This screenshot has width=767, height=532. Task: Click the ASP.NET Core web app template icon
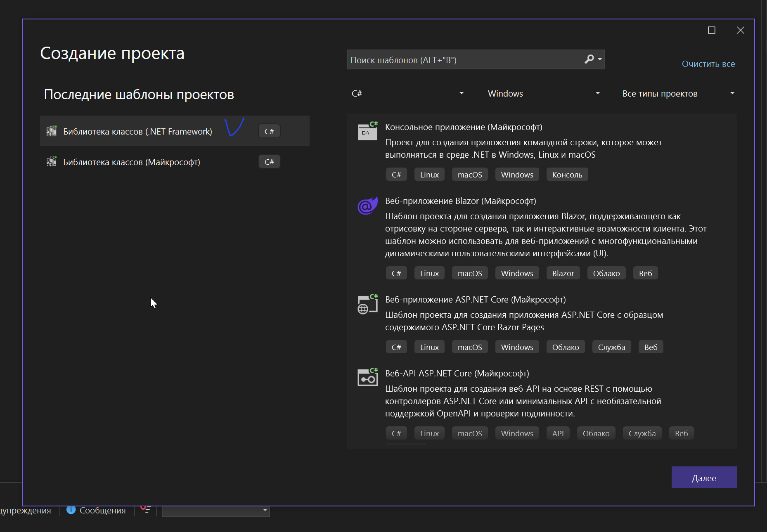coord(367,304)
